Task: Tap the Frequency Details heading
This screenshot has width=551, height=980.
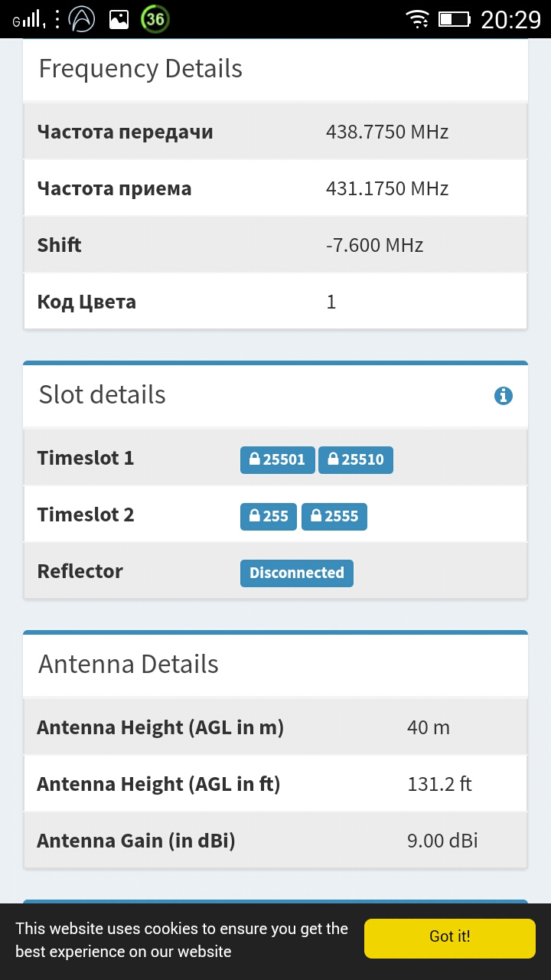Action: coord(141,69)
